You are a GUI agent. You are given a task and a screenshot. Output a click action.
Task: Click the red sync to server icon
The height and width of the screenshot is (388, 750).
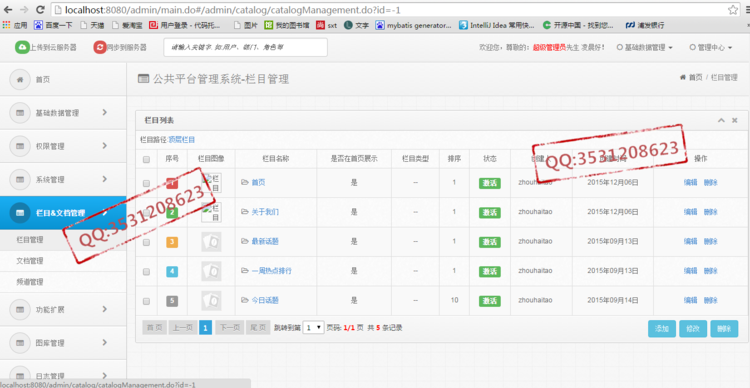click(100, 47)
